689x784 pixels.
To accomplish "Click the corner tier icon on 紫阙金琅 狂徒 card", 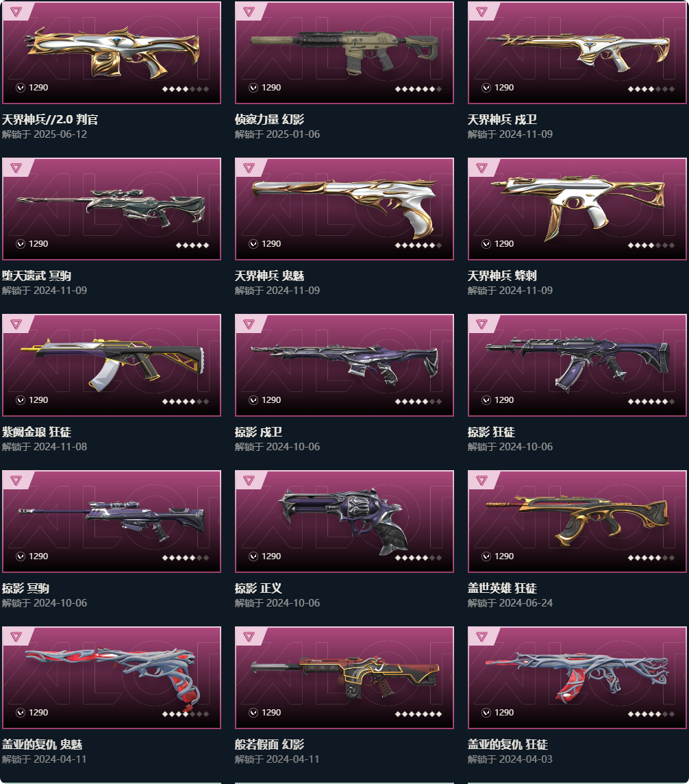I will point(16,324).
